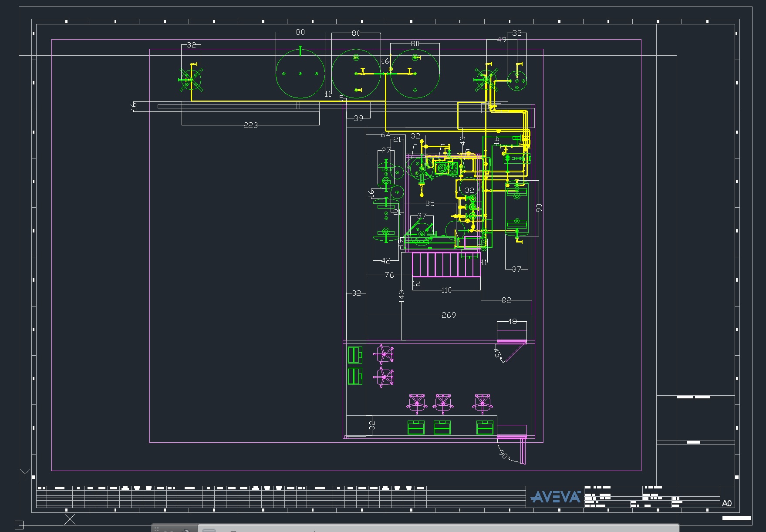
Task: Select the 39 dimension text
Action: click(358, 118)
